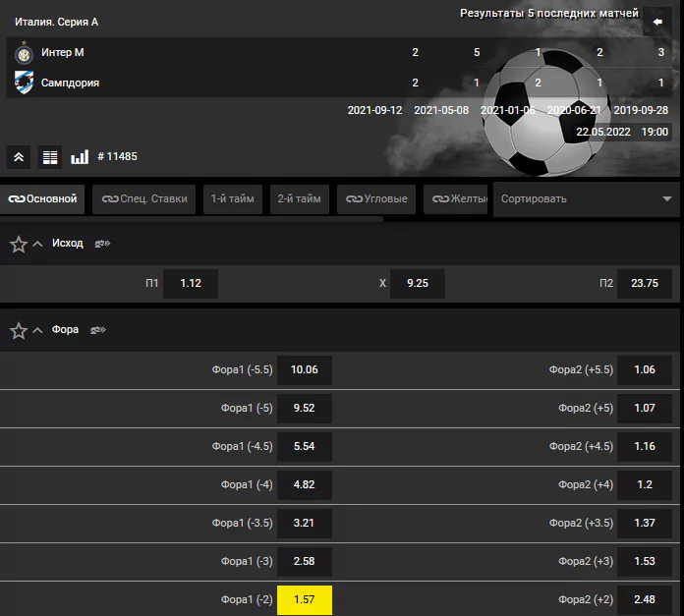Viewport: 684px width, 616px height.
Task: Switch to the Угловые tab
Action: click(x=376, y=198)
